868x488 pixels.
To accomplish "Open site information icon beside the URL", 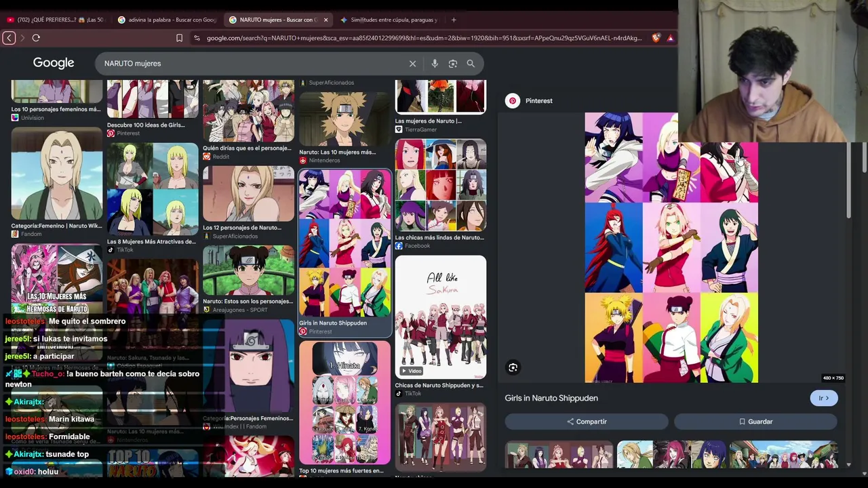I will click(197, 38).
